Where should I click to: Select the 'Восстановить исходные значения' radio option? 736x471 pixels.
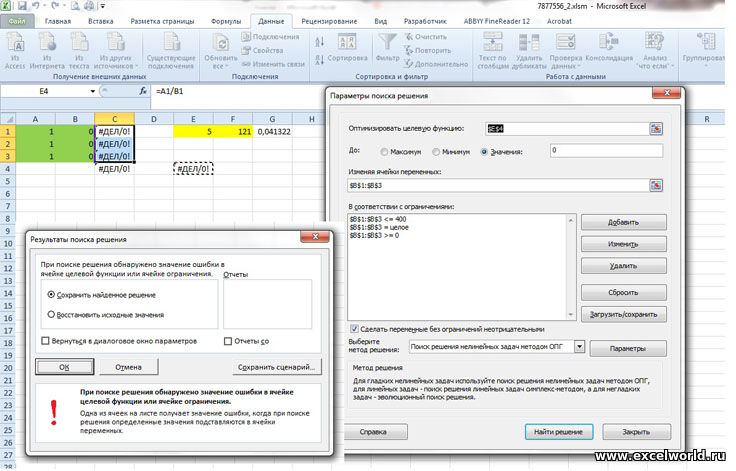51,314
